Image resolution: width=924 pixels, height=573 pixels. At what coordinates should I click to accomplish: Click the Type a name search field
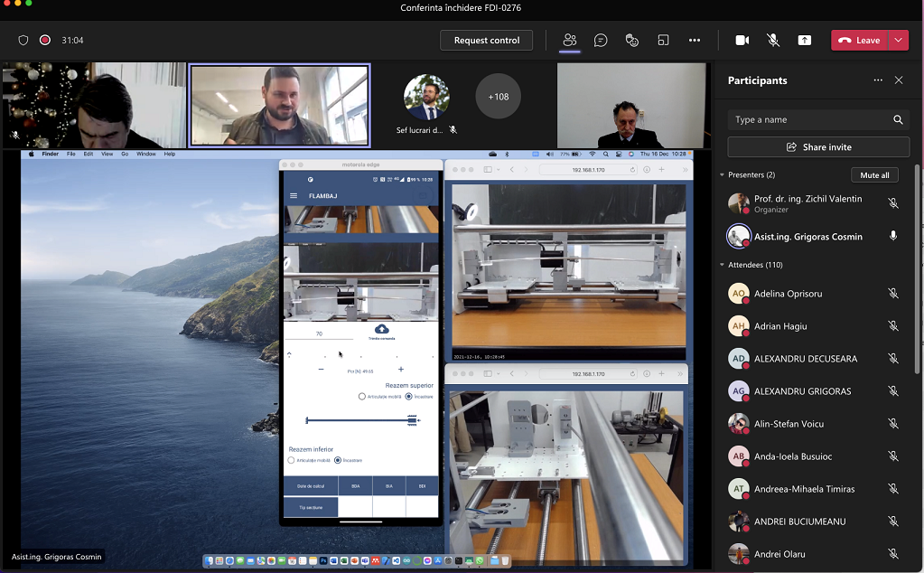(x=808, y=119)
